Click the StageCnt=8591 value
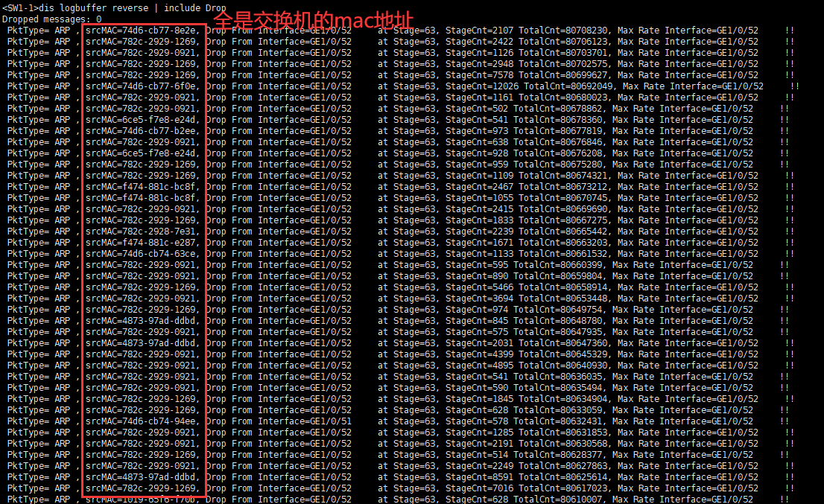This screenshot has height=504, width=824. (479, 476)
